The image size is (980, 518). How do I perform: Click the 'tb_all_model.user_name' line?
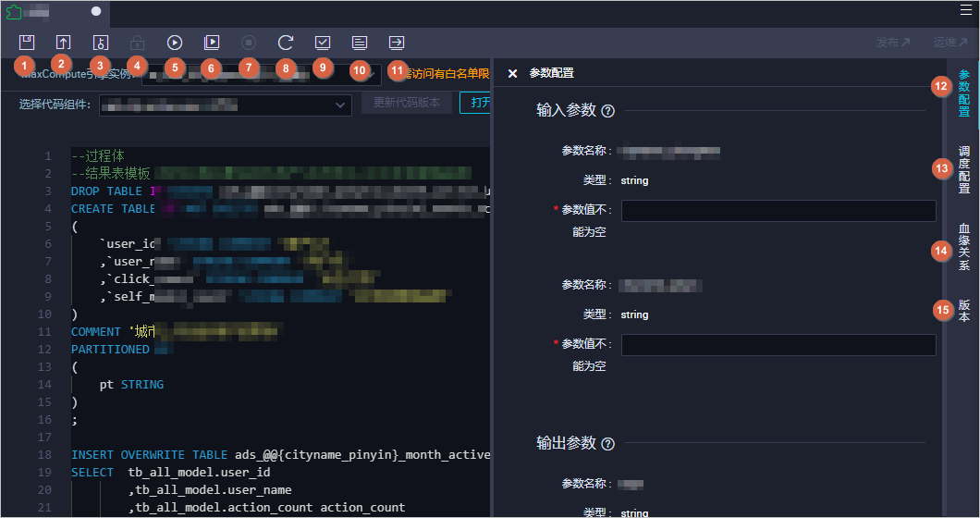coord(210,490)
